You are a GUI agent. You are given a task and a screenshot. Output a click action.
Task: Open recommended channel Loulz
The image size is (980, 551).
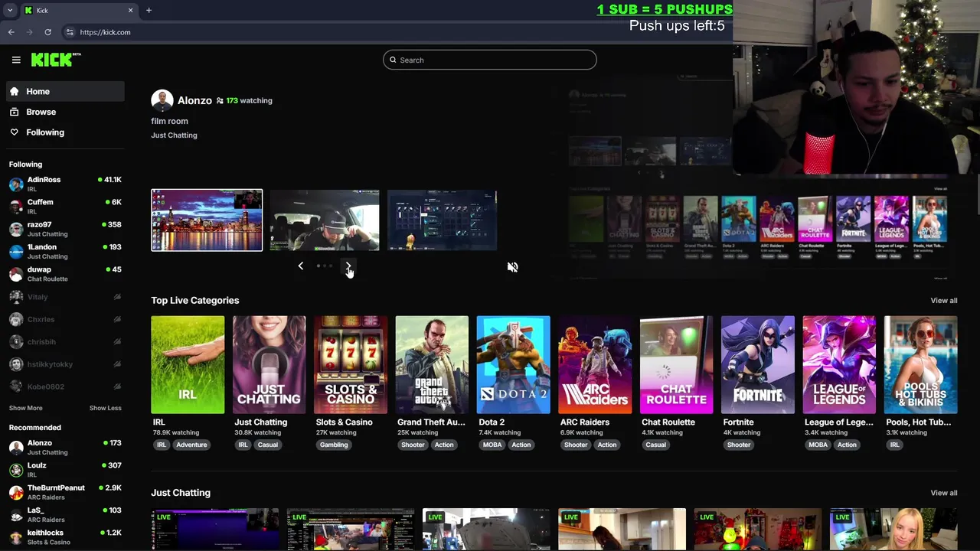(66, 470)
